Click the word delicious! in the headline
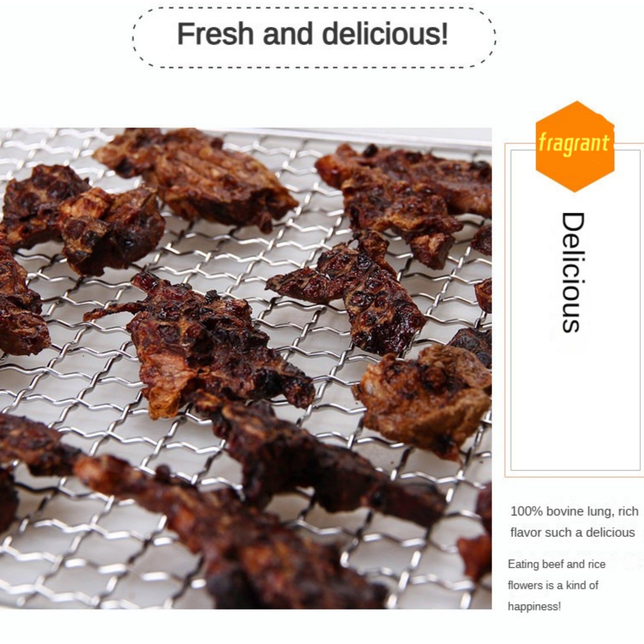Image resolution: width=644 pixels, height=644 pixels. pyautogui.click(x=385, y=33)
